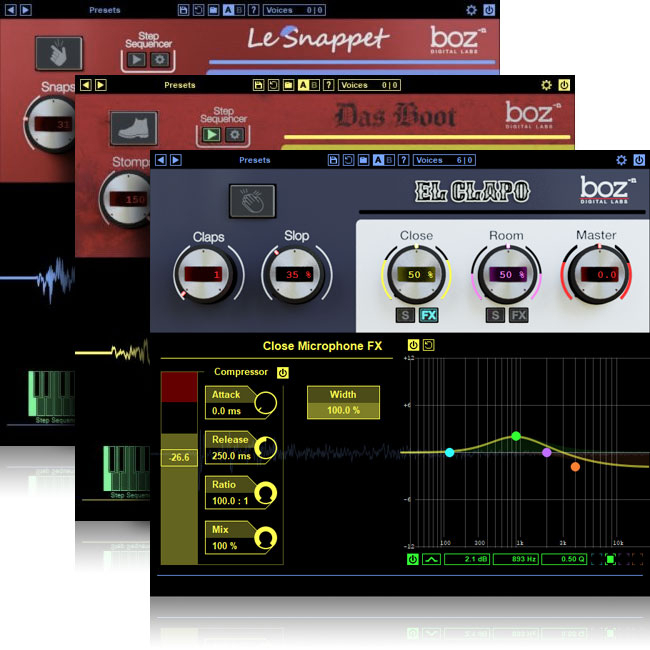
Task: Click the 893 Hz frequency field
Action: click(516, 559)
